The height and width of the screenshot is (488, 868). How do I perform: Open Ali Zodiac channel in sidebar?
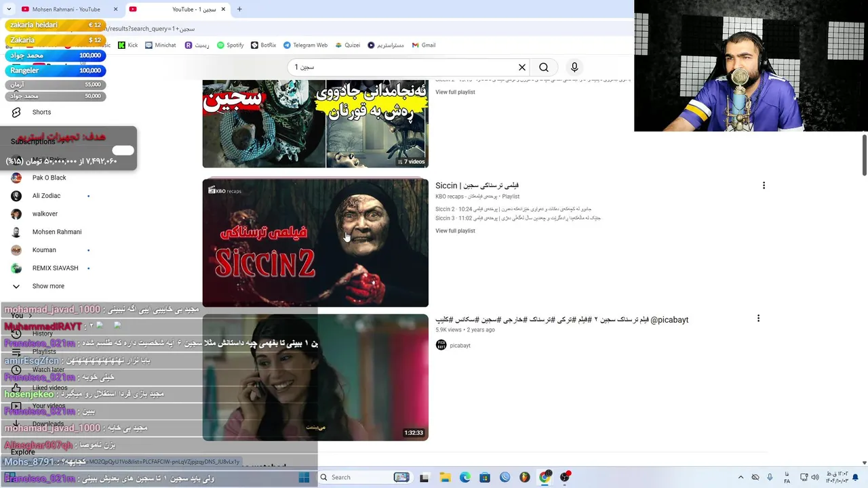click(x=46, y=196)
